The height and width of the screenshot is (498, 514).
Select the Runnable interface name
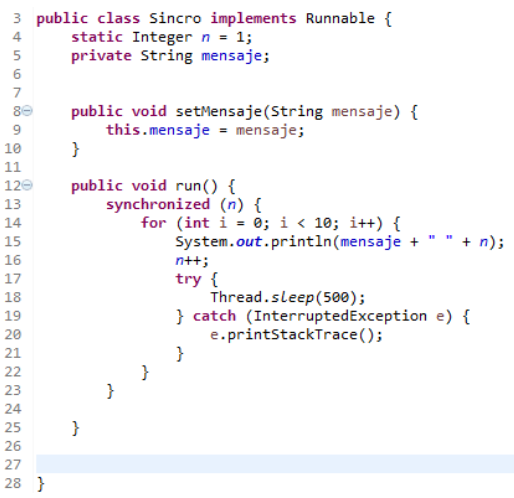(340, 18)
